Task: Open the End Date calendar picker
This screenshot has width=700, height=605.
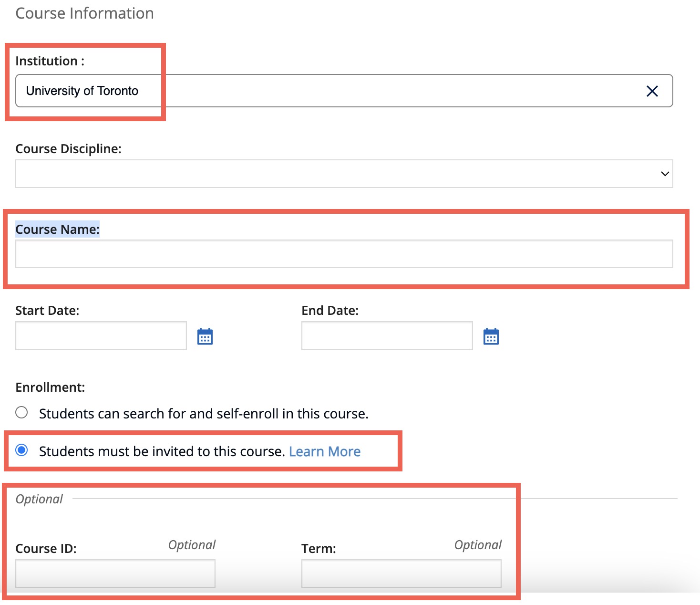Action: click(491, 336)
